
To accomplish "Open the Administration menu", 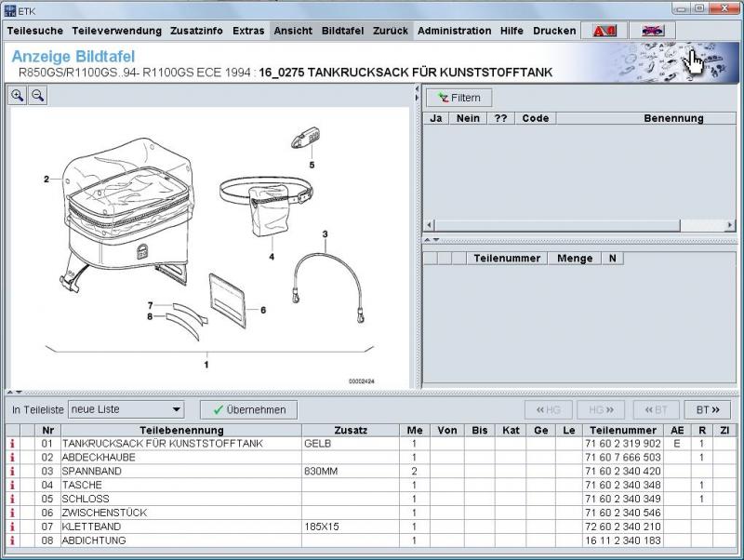I will pyautogui.click(x=455, y=31).
